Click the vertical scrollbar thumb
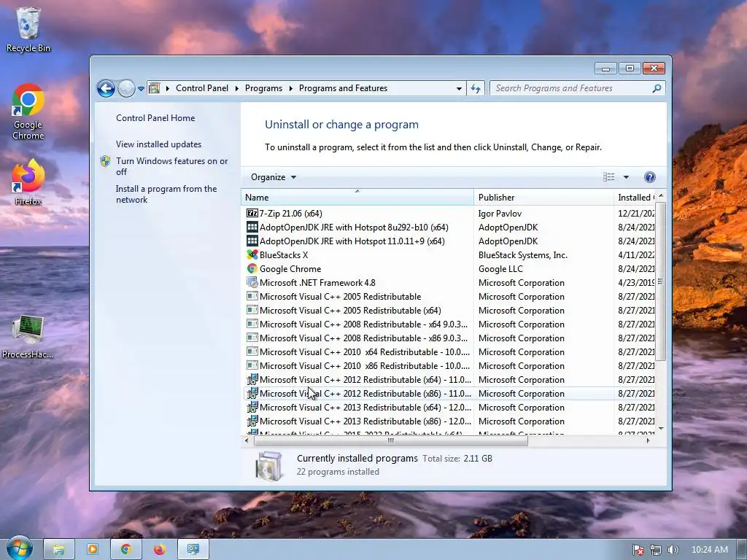This screenshot has height=560, width=747. [x=660, y=281]
